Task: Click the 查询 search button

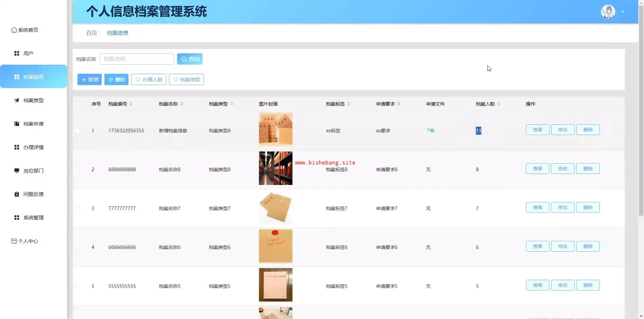Action: (190, 59)
